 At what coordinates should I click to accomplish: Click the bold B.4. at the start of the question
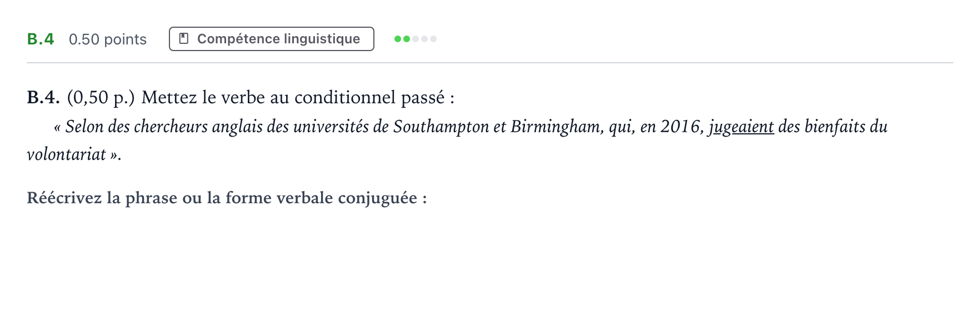[43, 98]
